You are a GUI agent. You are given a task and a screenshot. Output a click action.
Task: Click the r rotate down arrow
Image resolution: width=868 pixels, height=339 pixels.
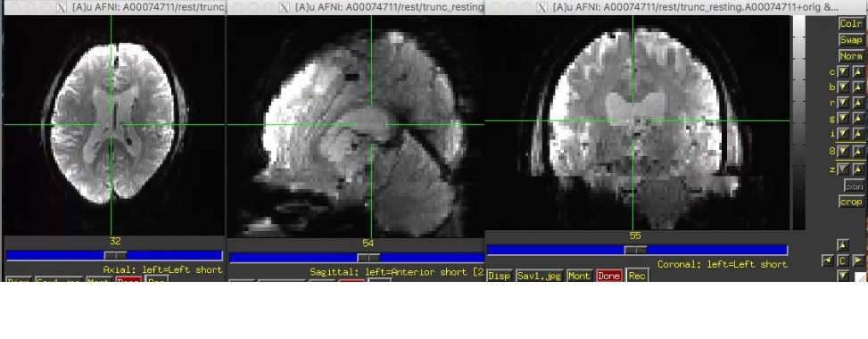(842, 103)
